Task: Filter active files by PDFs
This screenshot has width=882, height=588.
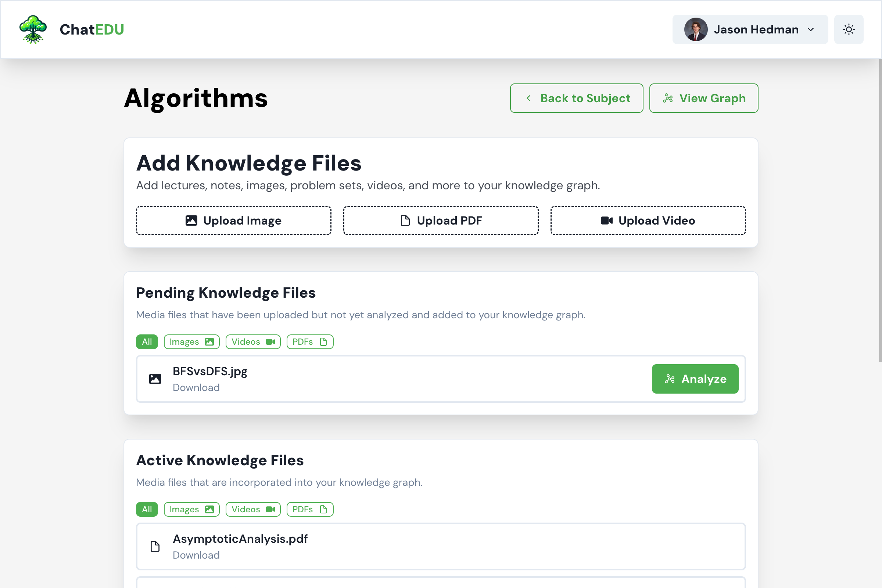Action: [x=310, y=509]
